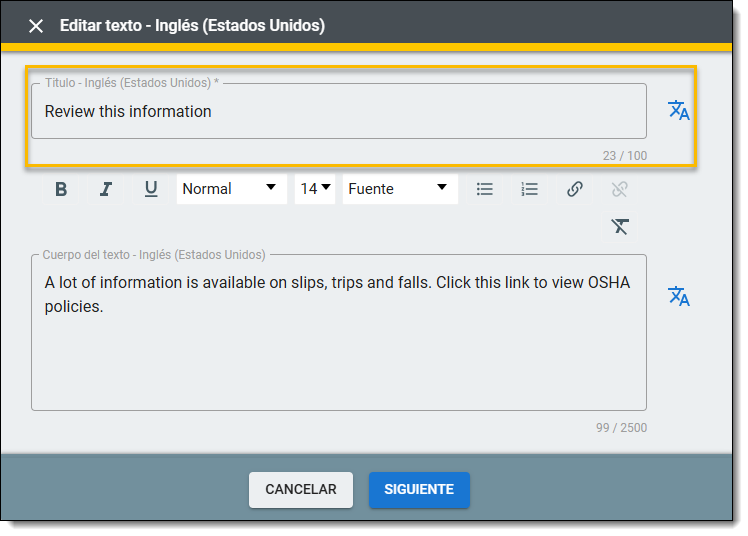Close the Editar texto dialog
Image resolution: width=748 pixels, height=536 pixels.
pos(36,26)
